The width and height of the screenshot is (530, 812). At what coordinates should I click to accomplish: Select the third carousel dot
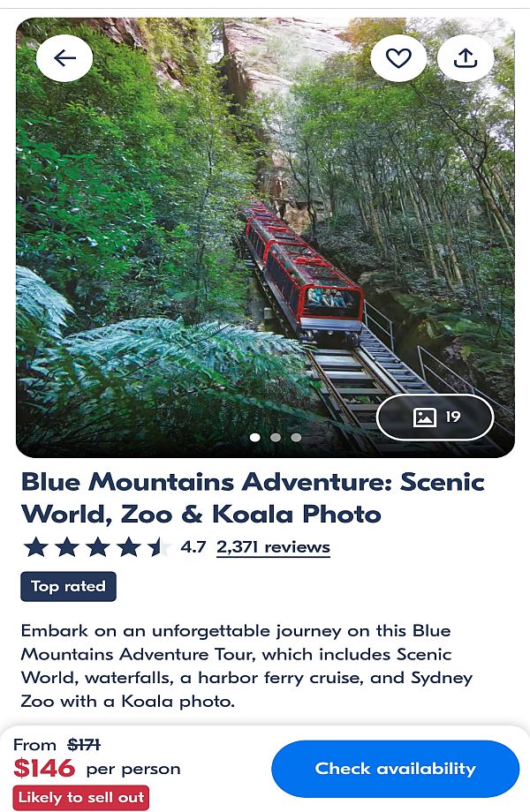pyautogui.click(x=296, y=437)
